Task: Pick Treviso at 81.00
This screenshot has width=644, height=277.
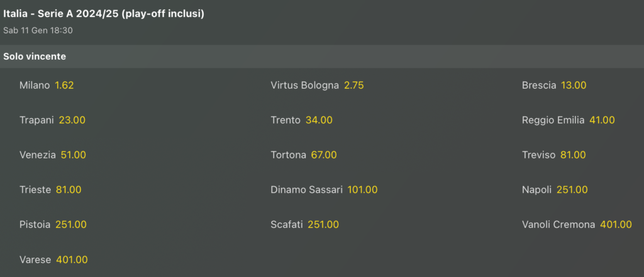Action: [x=573, y=155]
